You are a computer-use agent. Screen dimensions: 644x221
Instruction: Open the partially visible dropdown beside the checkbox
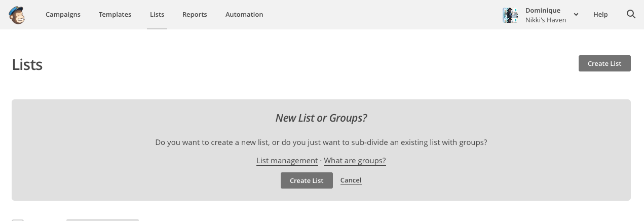tap(102, 220)
